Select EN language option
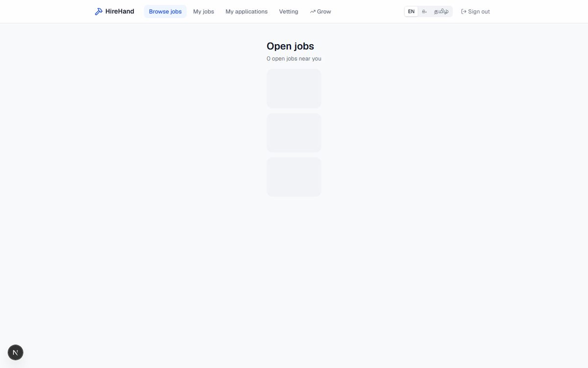The image size is (588, 368). pyautogui.click(x=411, y=11)
